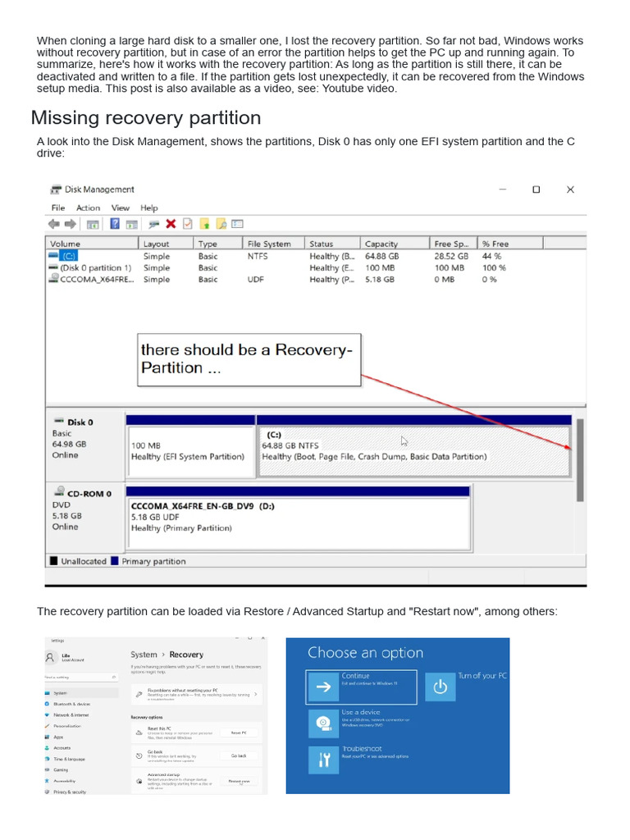Click the Forward arrow in Disk Management toolbar
630x840 pixels.
(71, 224)
